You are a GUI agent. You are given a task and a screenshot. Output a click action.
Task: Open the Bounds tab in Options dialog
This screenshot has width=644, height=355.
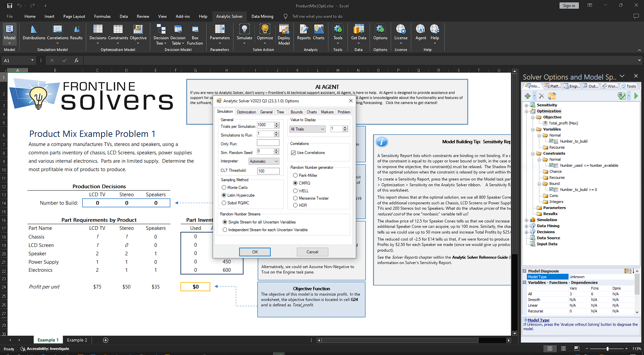click(x=297, y=112)
